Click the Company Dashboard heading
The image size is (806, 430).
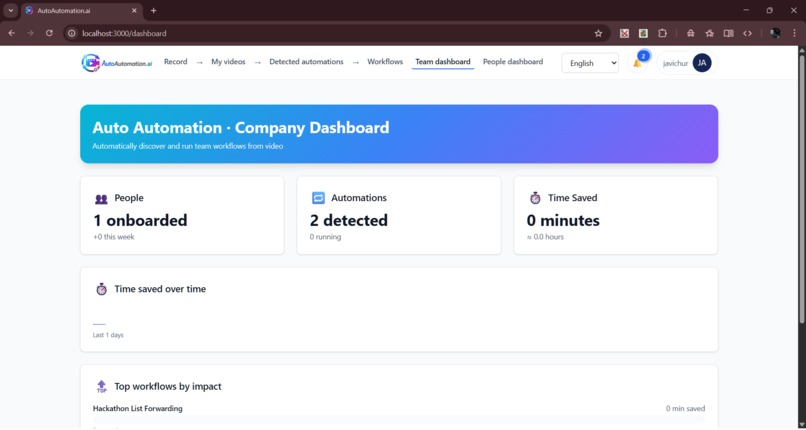(241, 127)
